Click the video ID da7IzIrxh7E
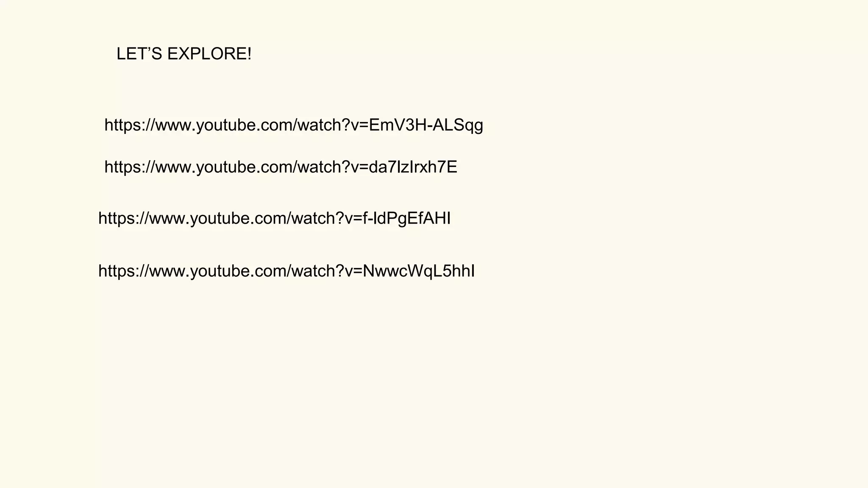This screenshot has width=868, height=488. pos(413,167)
